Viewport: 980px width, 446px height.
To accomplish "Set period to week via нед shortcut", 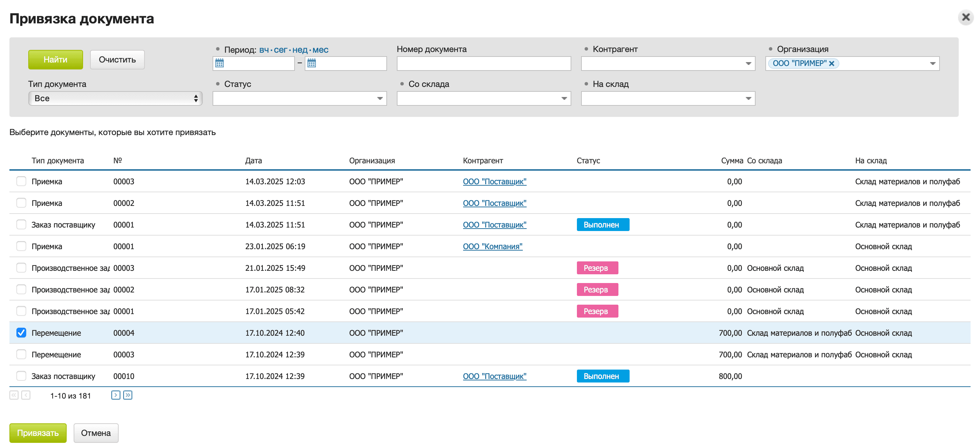I will coord(300,50).
